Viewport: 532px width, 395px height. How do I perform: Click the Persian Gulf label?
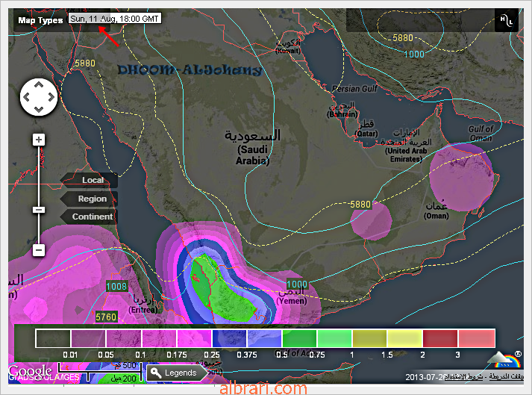pyautogui.click(x=354, y=89)
